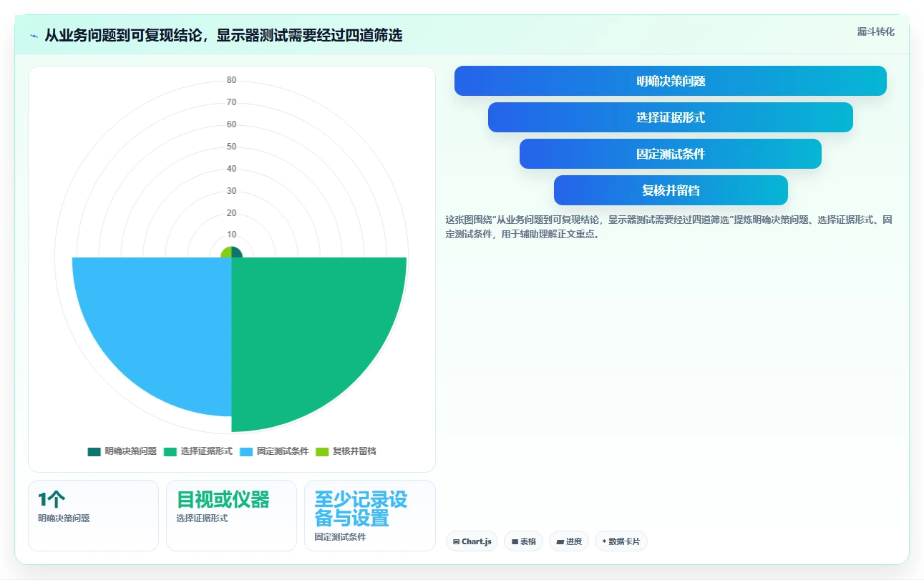The width and height of the screenshot is (924, 580).
Task: Click the icon in the Chart.js tag
Action: tap(457, 542)
